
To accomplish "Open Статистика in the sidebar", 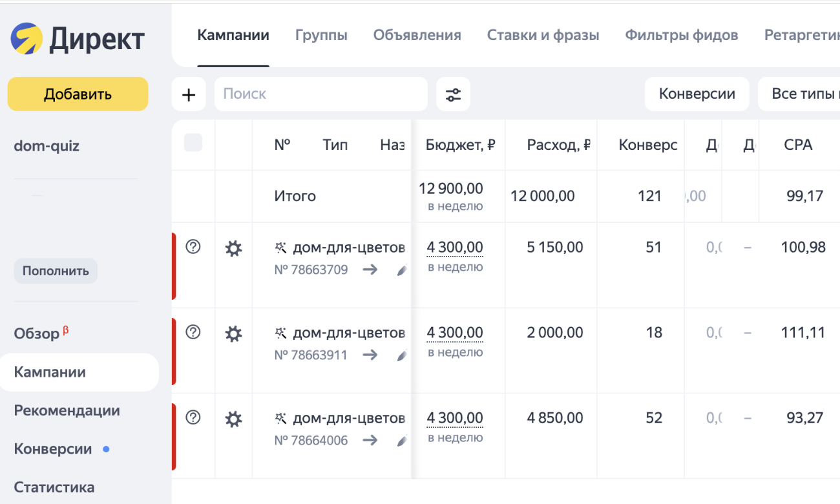I will click(54, 487).
